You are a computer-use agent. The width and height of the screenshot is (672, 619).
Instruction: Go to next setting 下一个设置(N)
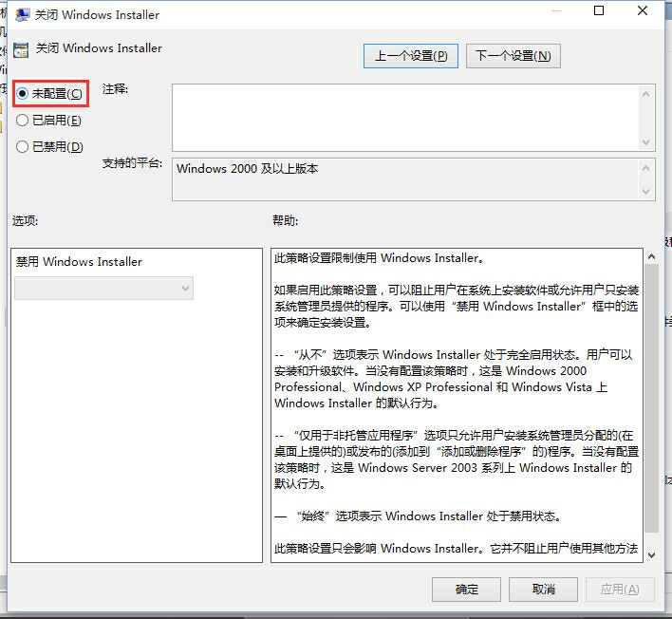point(513,56)
